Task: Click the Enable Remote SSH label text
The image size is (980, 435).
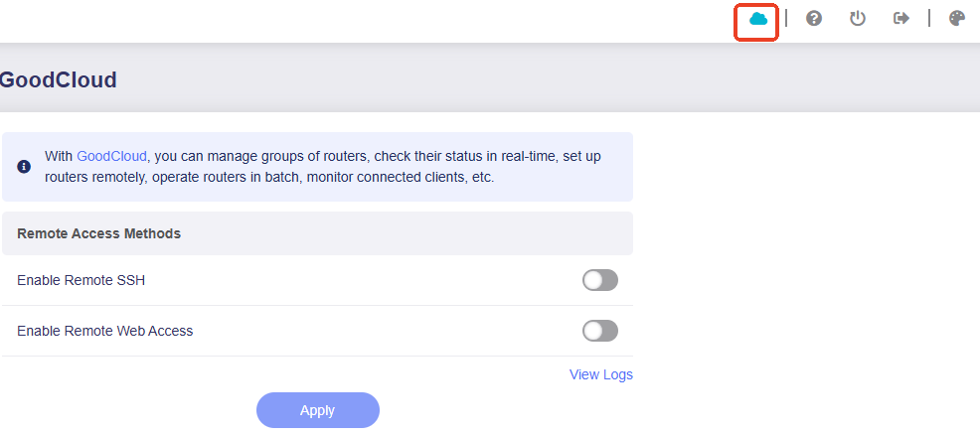Action: [x=82, y=280]
